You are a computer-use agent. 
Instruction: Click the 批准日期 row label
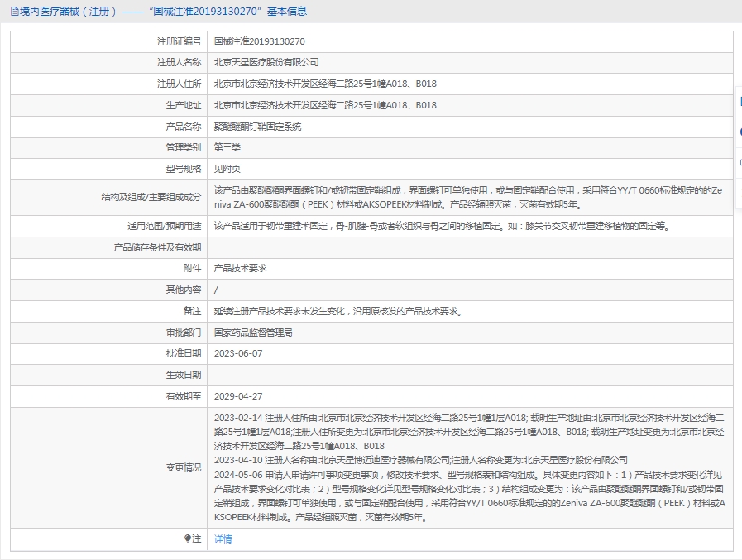(183, 353)
